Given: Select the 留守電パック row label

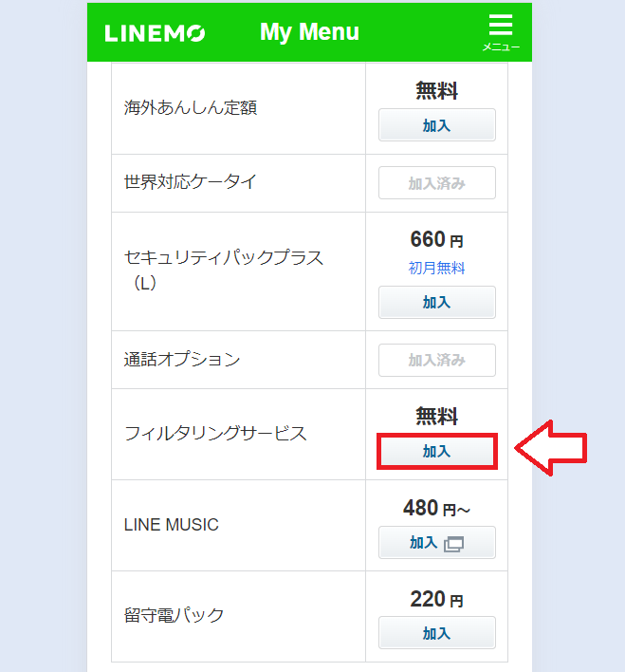Looking at the screenshot, I should (x=175, y=615).
